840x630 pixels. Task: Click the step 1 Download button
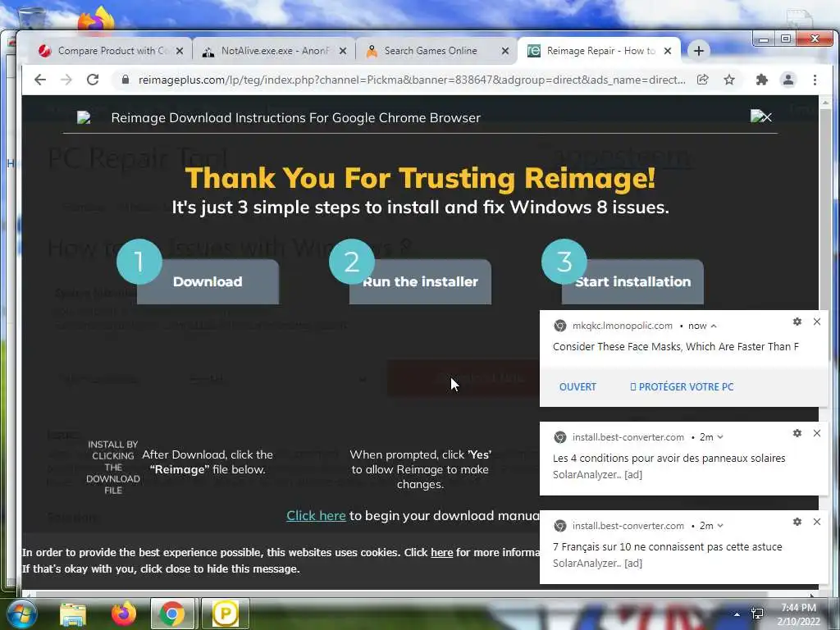(x=208, y=282)
